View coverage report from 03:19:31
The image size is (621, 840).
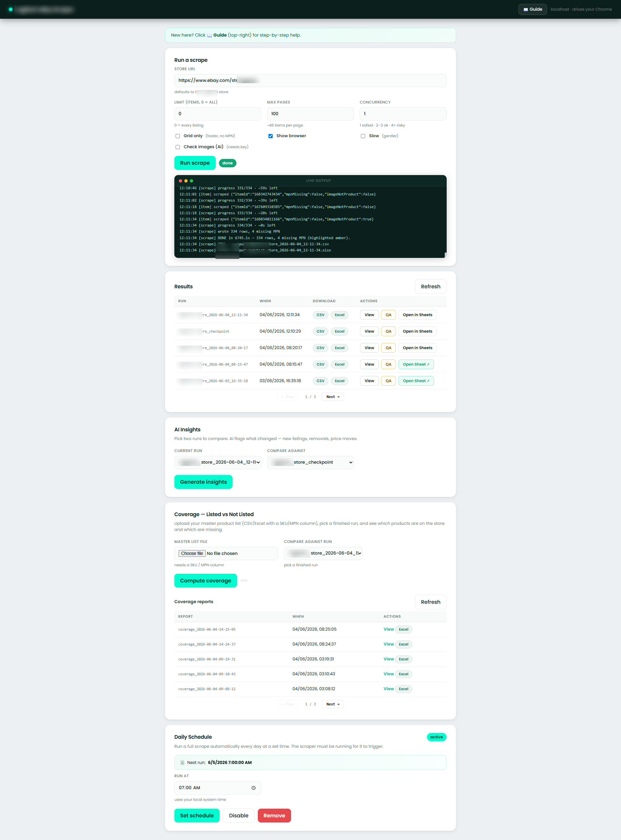point(388,659)
